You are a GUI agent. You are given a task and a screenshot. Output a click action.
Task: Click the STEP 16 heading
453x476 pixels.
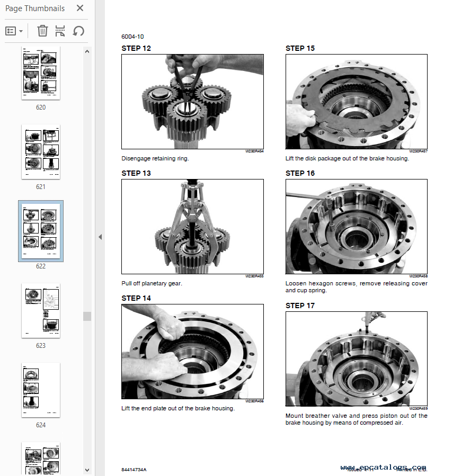coord(300,173)
